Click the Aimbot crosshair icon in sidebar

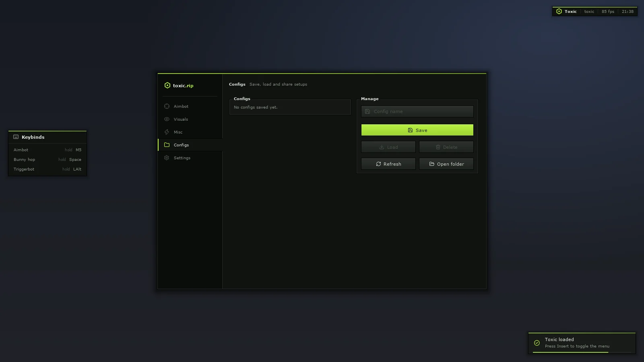pyautogui.click(x=167, y=106)
